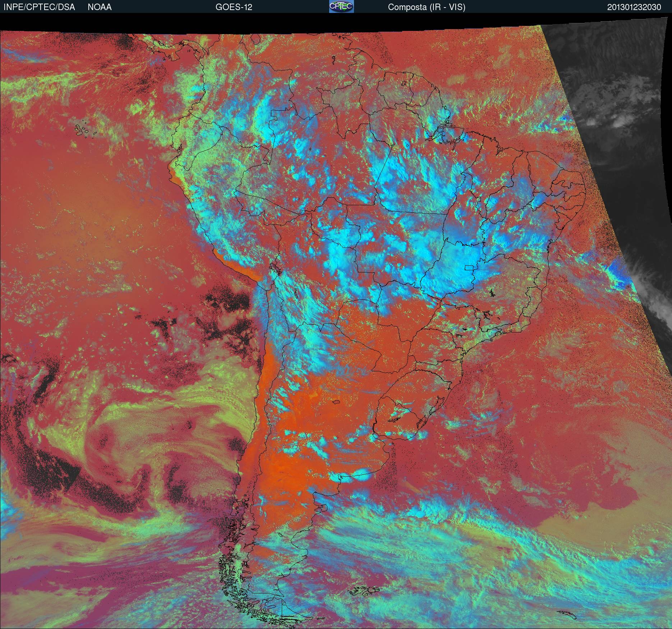Screen dimensions: 672x629
Task: Click the NOAA label in the header
Action: [x=100, y=7]
